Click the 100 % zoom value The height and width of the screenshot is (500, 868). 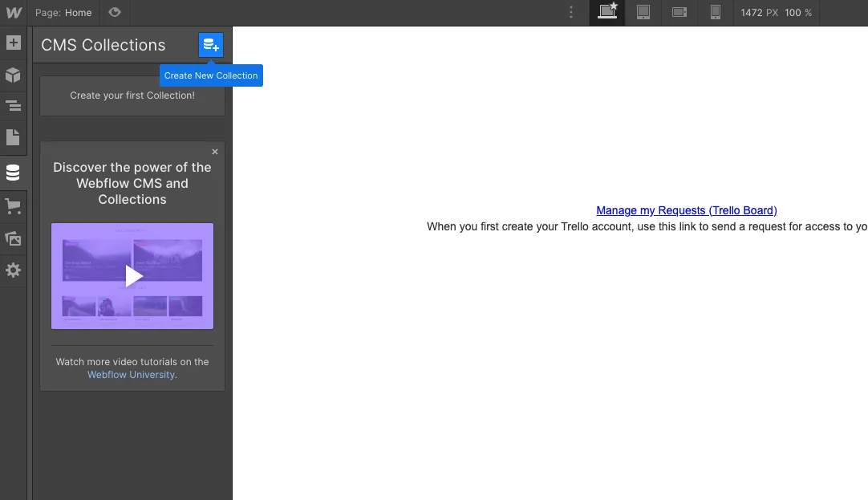point(797,12)
